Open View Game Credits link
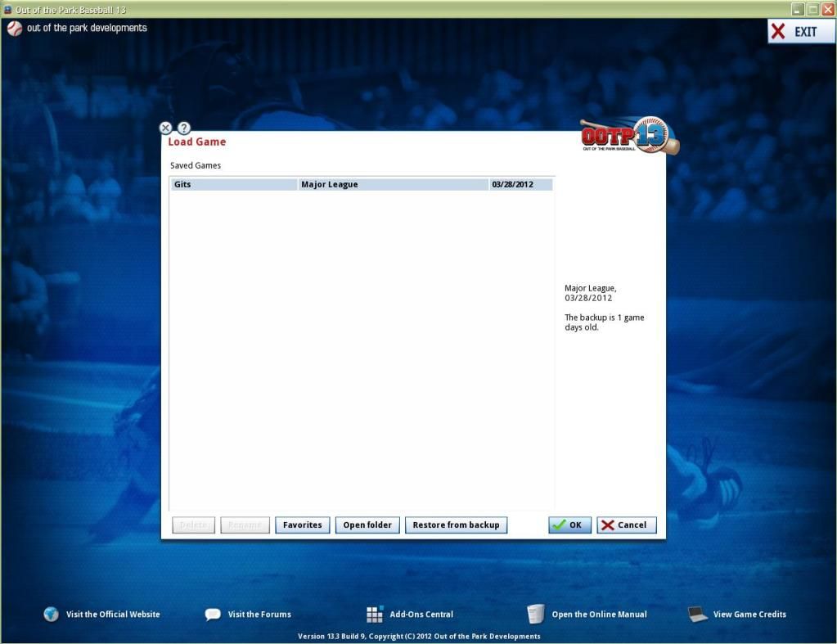The height and width of the screenshot is (644, 837). tap(749, 614)
